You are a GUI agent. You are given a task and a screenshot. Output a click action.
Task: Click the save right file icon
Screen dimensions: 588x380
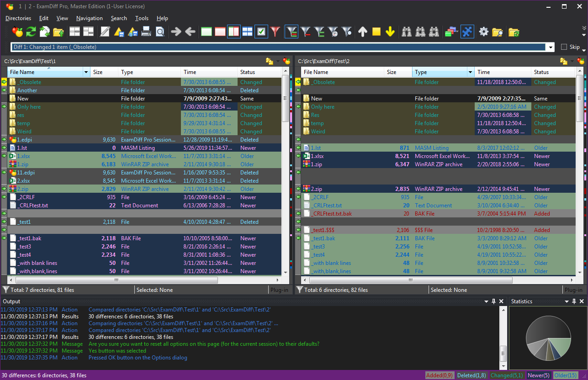pos(132,32)
